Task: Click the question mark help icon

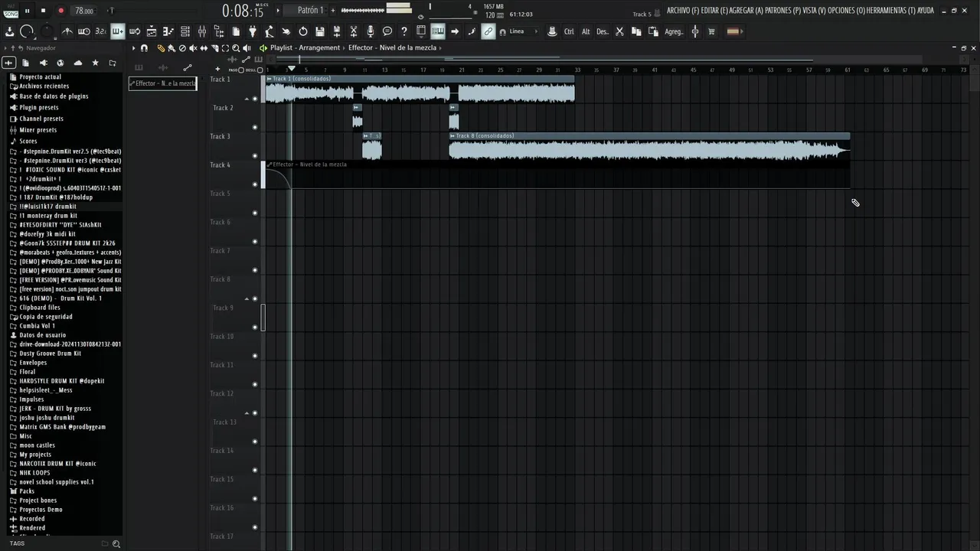Action: (x=404, y=31)
